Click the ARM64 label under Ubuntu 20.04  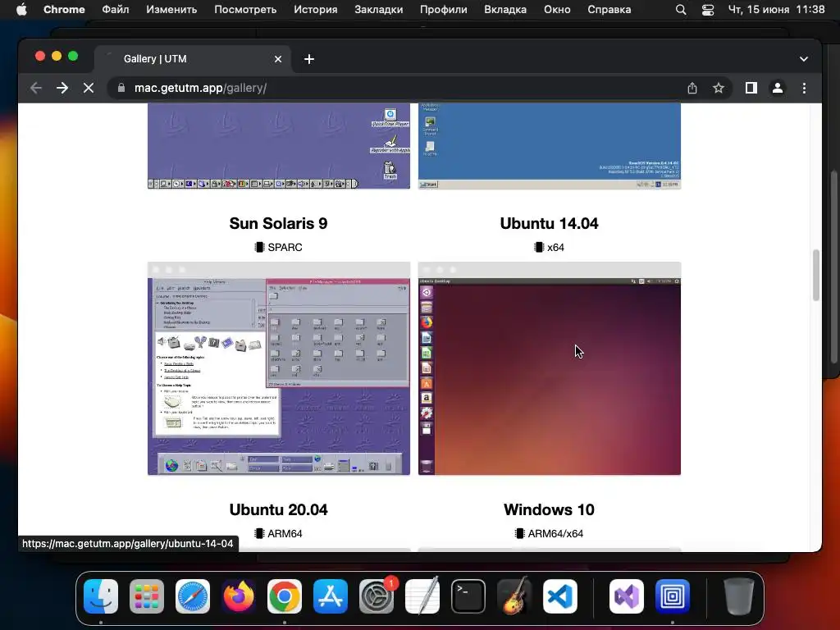coord(279,533)
